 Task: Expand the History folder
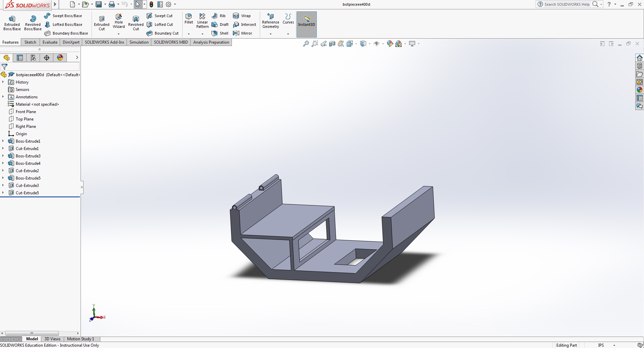[3, 82]
